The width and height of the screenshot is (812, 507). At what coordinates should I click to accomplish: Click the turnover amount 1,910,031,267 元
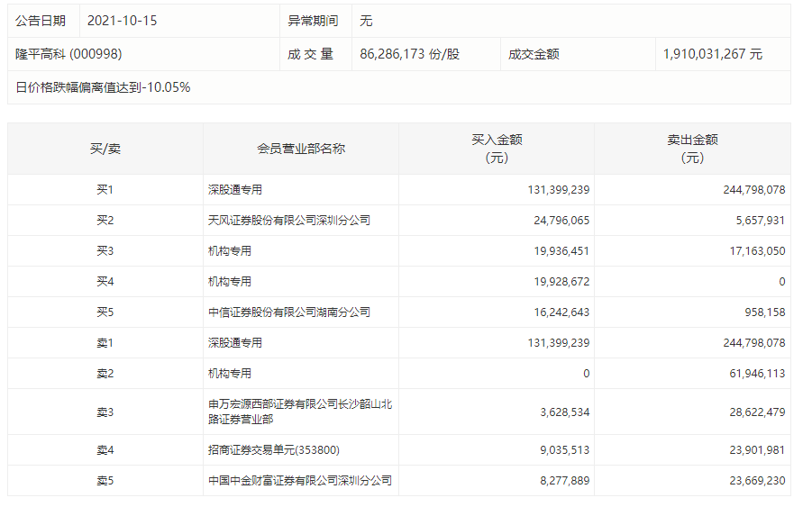point(712,54)
